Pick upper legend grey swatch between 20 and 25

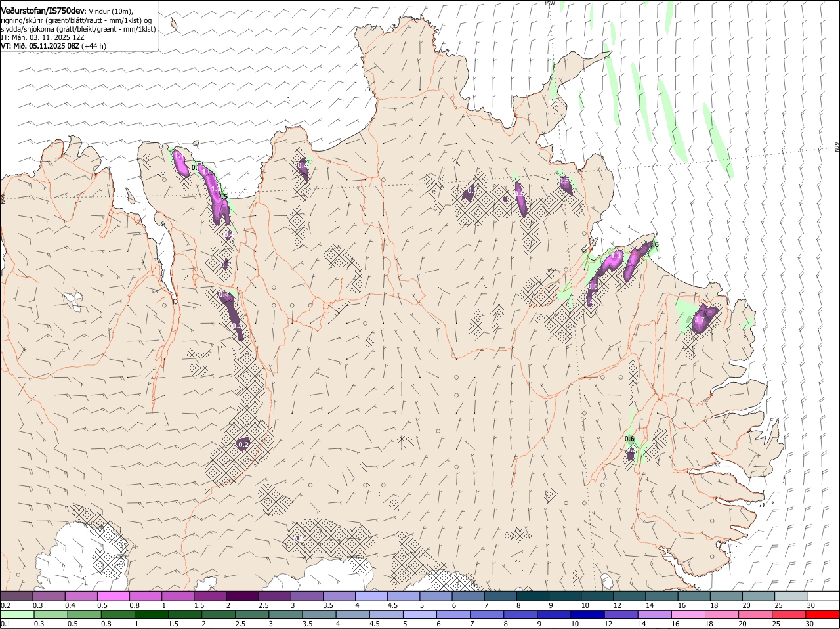pyautogui.click(x=759, y=596)
